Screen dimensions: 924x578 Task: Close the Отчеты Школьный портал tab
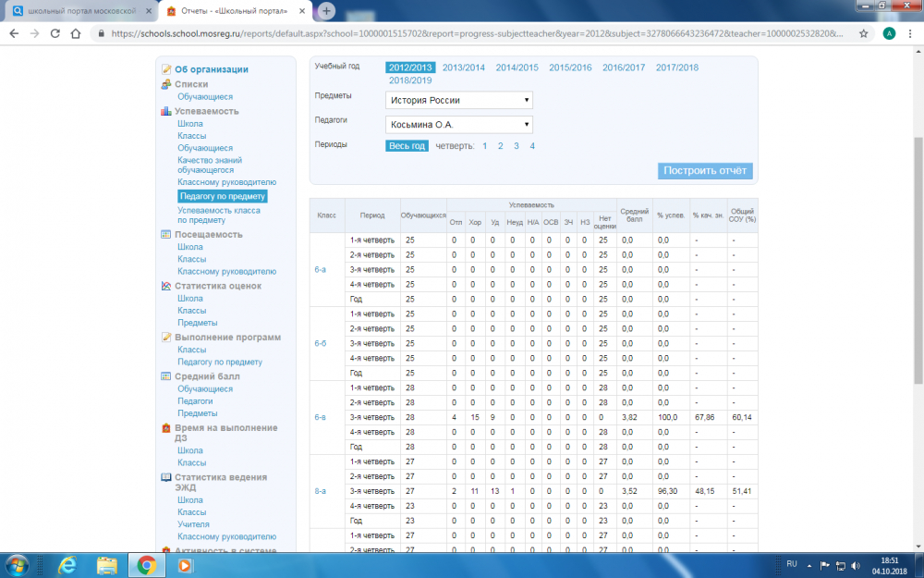pos(302,11)
